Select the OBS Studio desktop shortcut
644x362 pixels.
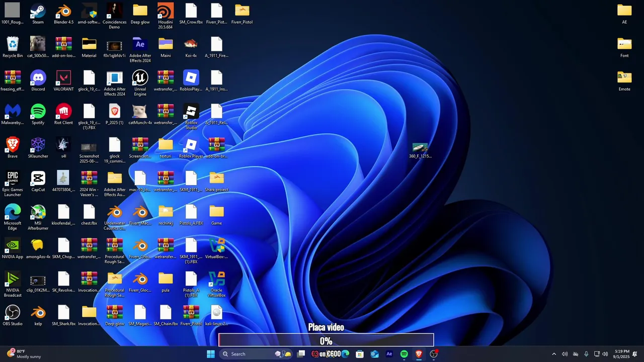pyautogui.click(x=13, y=316)
